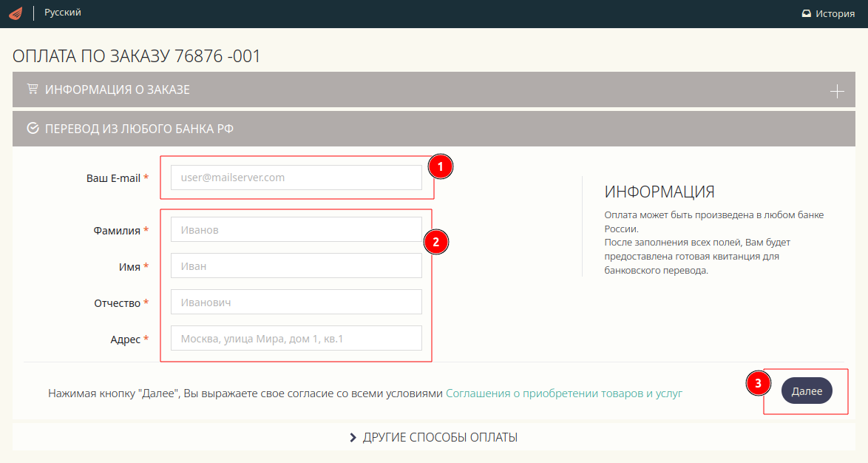Expand order info with the plus icon
The width and height of the screenshot is (868, 463).
[836, 92]
